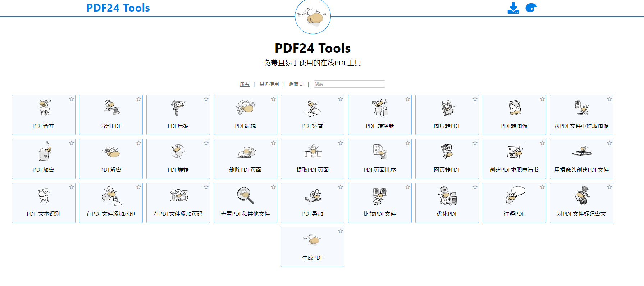Click the color palette theme icon
The image size is (644, 286).
[x=531, y=8]
